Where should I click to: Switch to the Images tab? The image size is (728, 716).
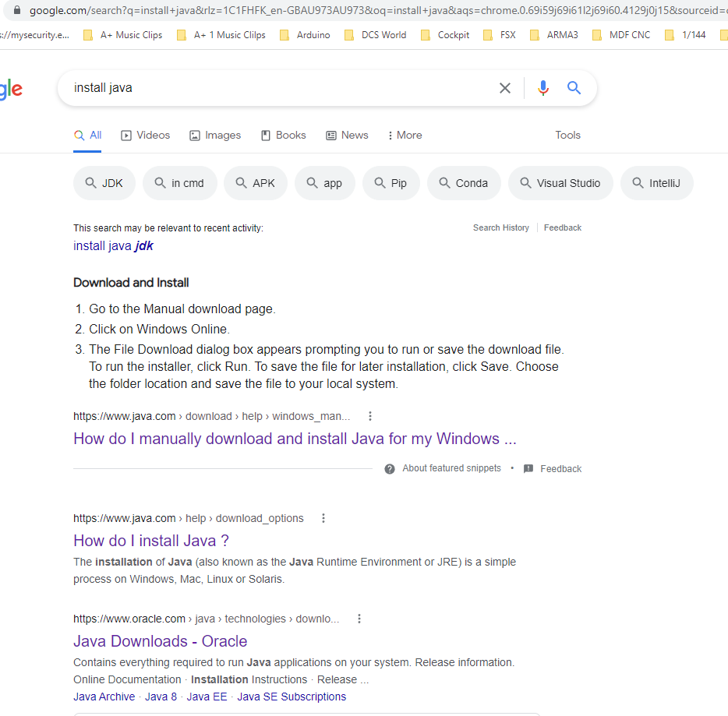tap(215, 135)
